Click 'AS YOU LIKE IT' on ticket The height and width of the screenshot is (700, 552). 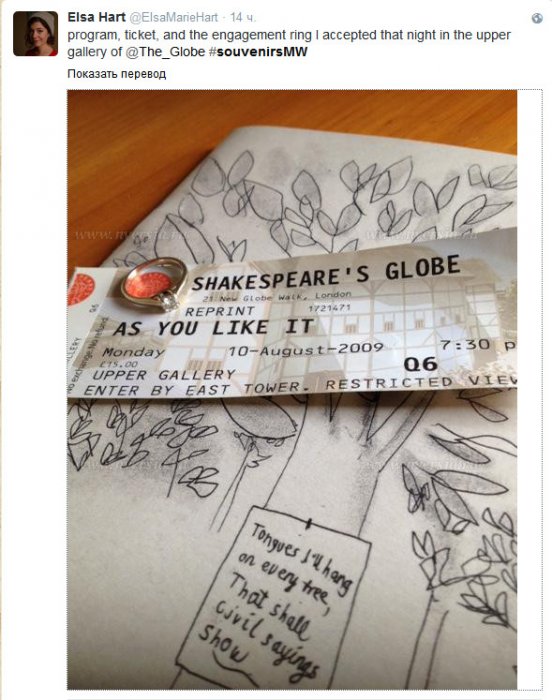coord(213,328)
